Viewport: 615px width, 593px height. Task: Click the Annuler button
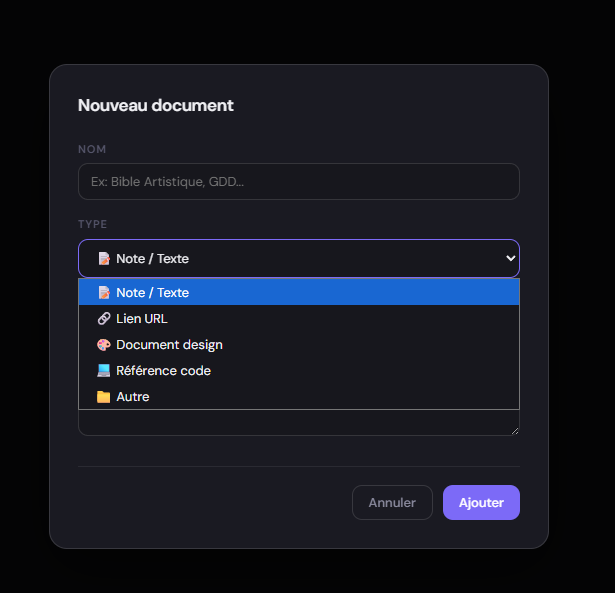392,502
